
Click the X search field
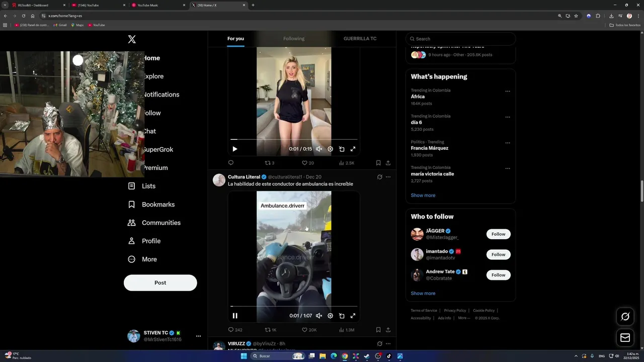(461, 39)
